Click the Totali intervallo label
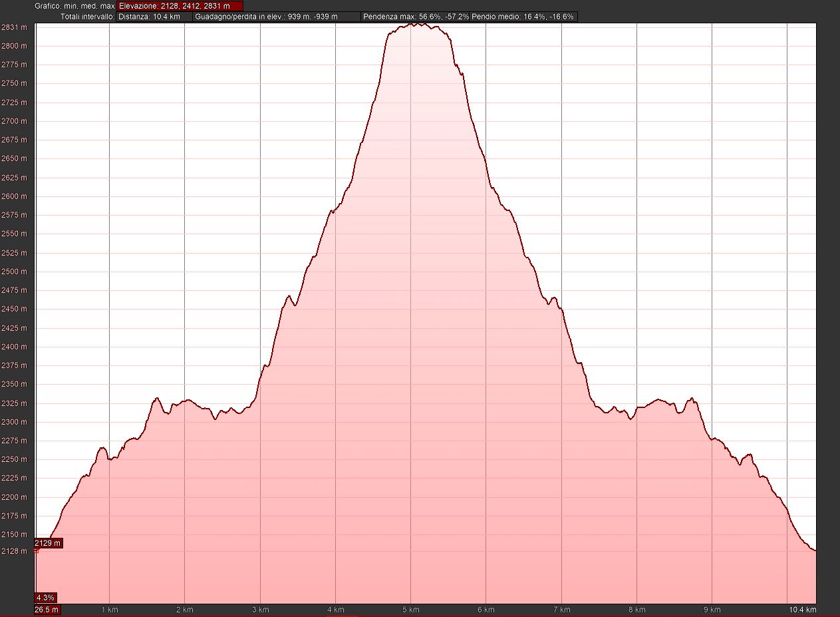The image size is (840, 617). pyautogui.click(x=87, y=17)
